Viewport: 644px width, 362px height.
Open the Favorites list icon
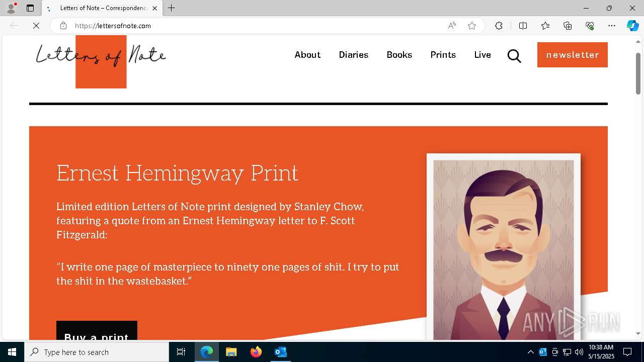(545, 26)
